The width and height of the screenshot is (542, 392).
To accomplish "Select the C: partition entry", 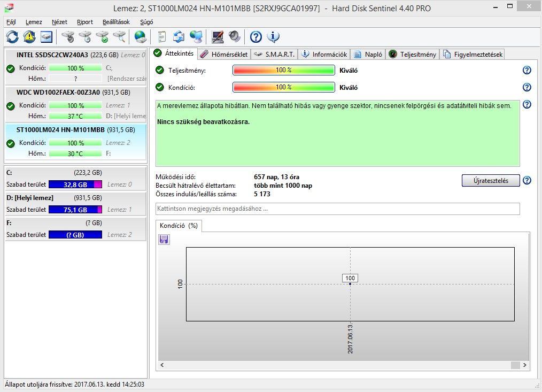I will [76, 179].
